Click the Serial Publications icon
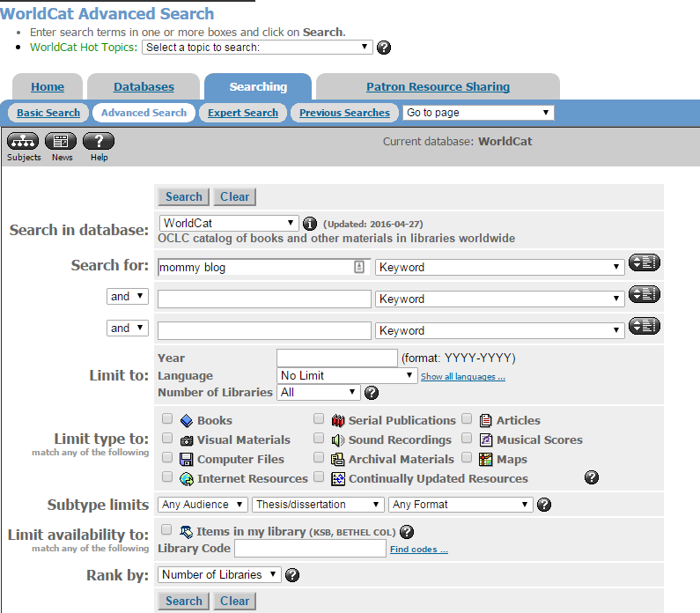The width and height of the screenshot is (700, 613). point(338,421)
